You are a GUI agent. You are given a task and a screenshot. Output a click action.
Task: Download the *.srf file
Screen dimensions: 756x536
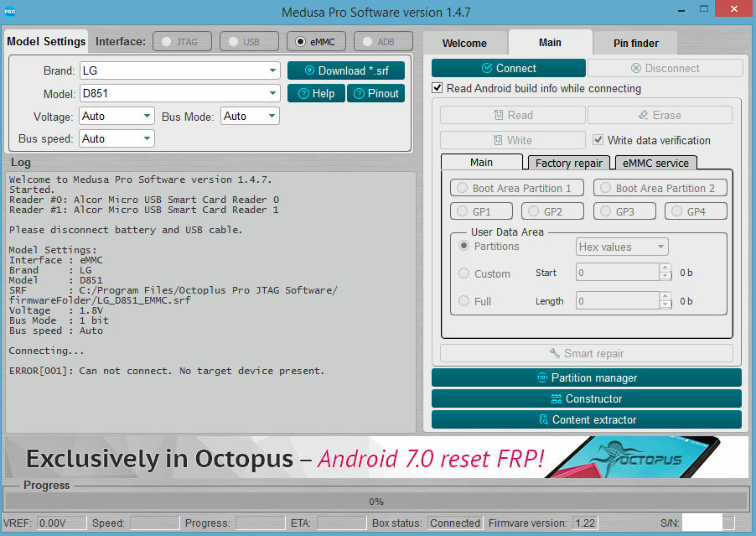pyautogui.click(x=345, y=70)
